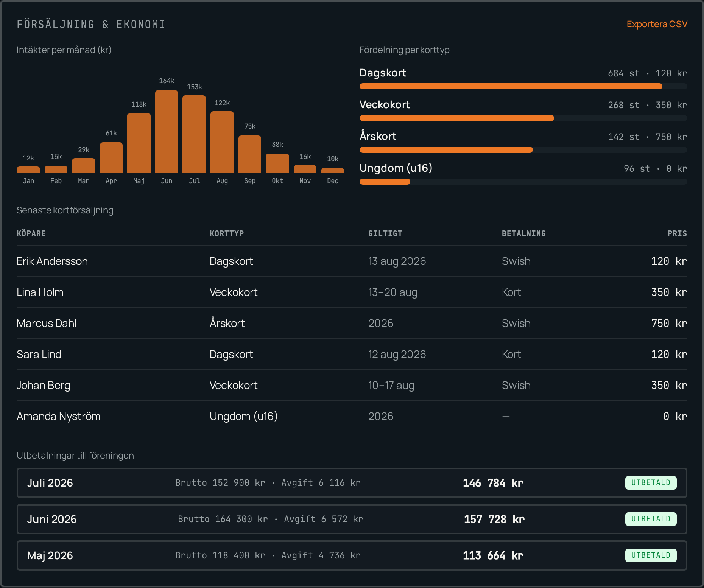The width and height of the screenshot is (704, 588).
Task: Click the Ungdom (u16) distribution progress bar
Action: point(523,182)
